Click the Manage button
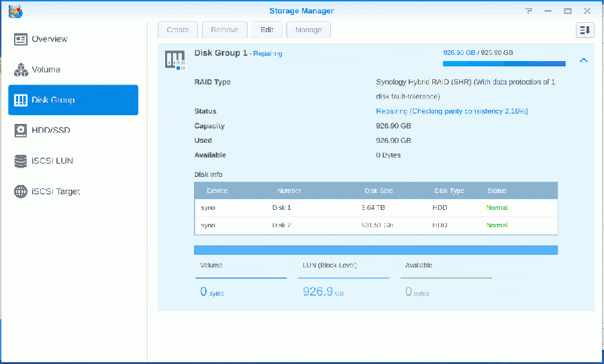This screenshot has width=604, height=364. click(308, 30)
